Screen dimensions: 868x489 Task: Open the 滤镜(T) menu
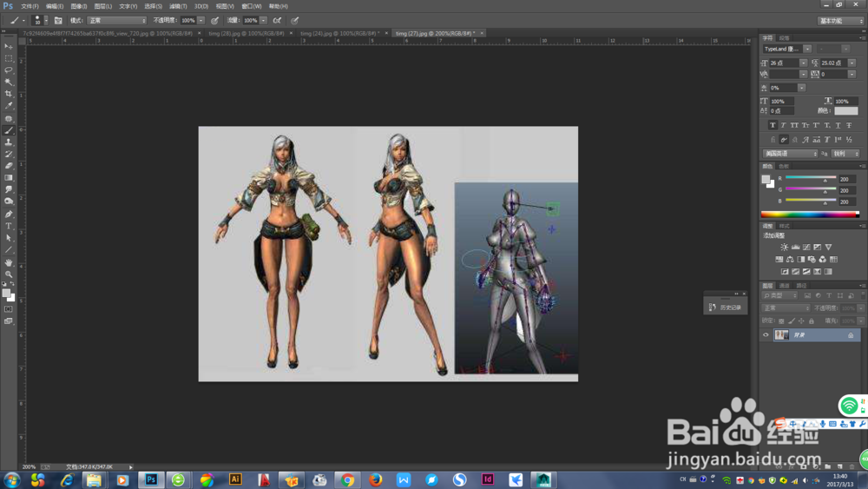pyautogui.click(x=178, y=6)
